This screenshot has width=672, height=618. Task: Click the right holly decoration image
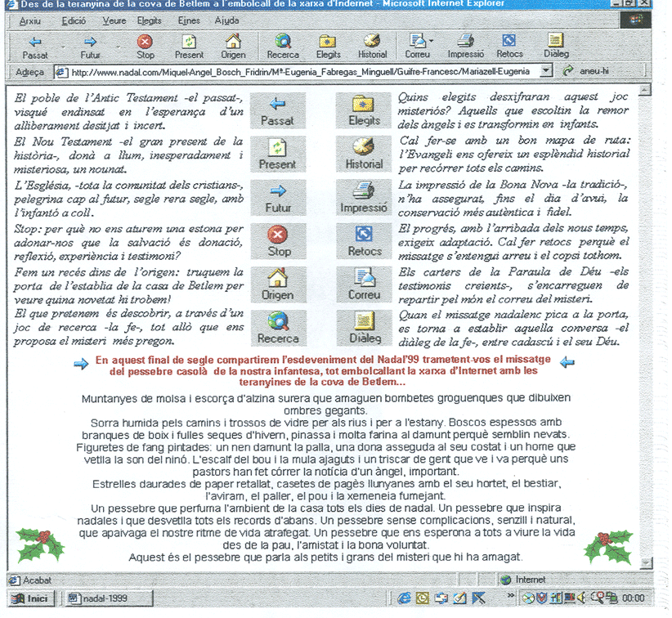[608, 547]
